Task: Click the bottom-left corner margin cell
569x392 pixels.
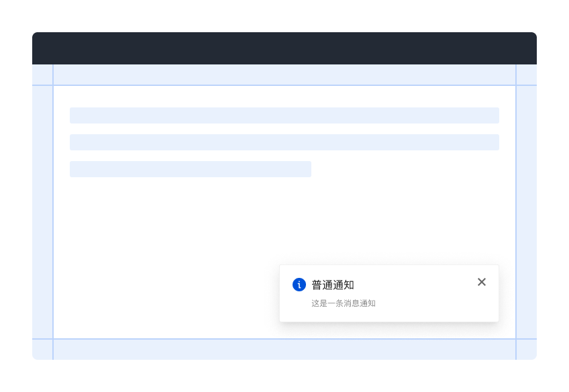Action: tap(42, 350)
